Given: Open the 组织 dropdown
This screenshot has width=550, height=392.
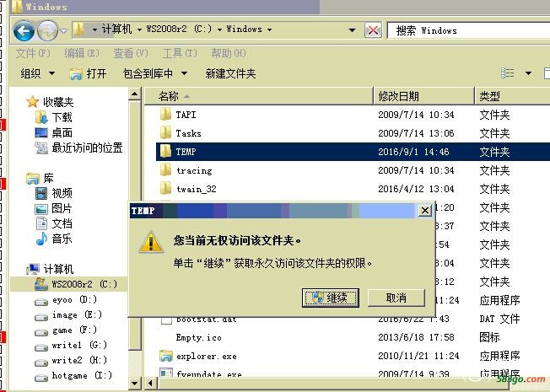Looking at the screenshot, I should tap(37, 73).
